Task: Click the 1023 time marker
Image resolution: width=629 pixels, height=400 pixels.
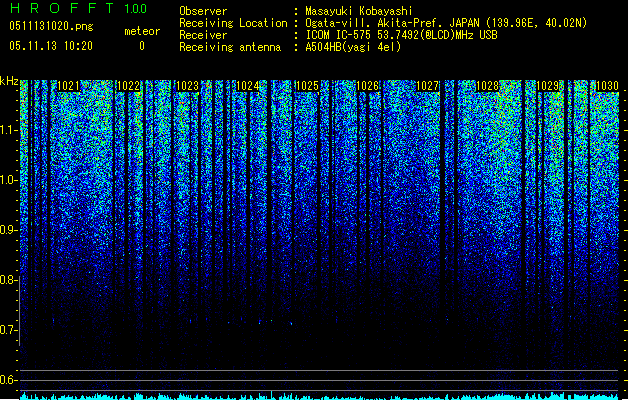Action: pyautogui.click(x=188, y=86)
